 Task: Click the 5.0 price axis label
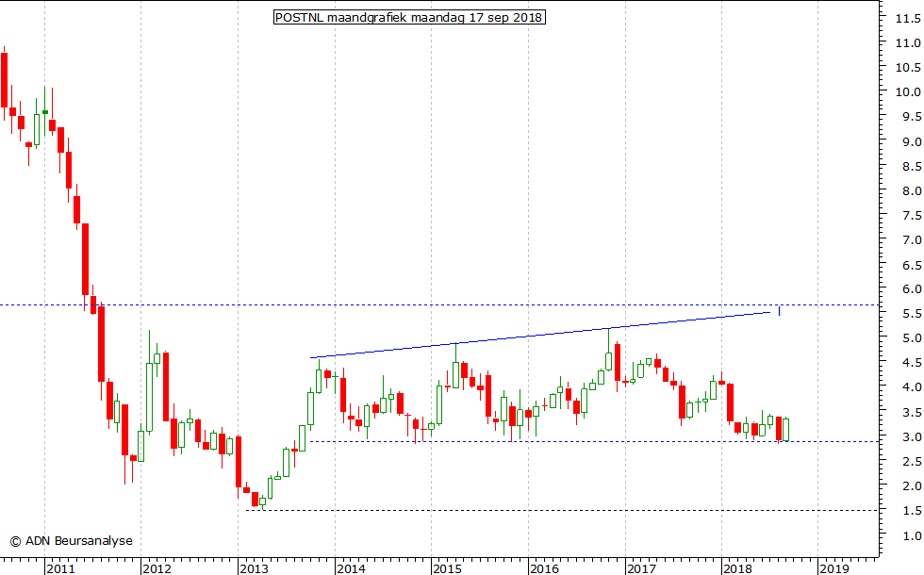912,338
